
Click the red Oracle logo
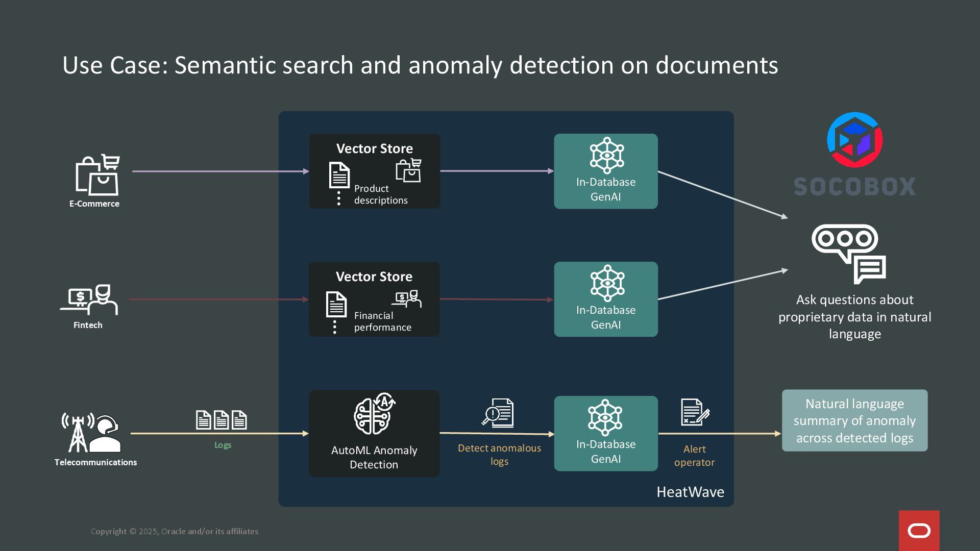[919, 531]
